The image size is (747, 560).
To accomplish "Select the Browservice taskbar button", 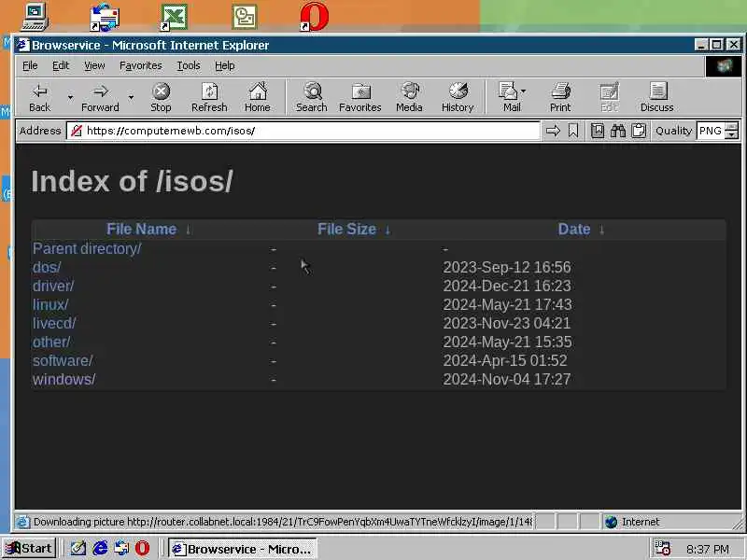I will click(x=243, y=549).
